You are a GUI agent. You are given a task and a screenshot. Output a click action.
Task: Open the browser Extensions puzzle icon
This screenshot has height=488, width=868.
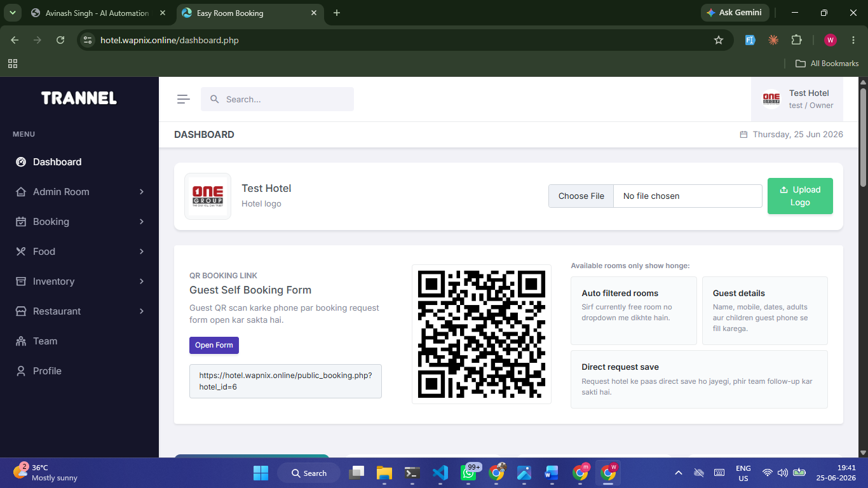[x=796, y=40]
